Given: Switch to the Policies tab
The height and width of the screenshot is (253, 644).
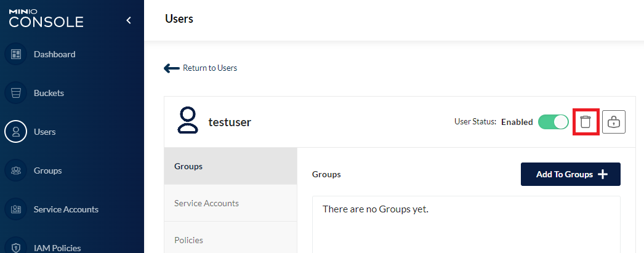Looking at the screenshot, I should 230,240.
